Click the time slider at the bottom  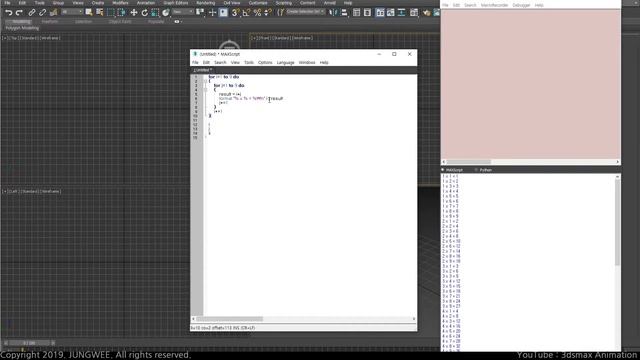[29, 343]
